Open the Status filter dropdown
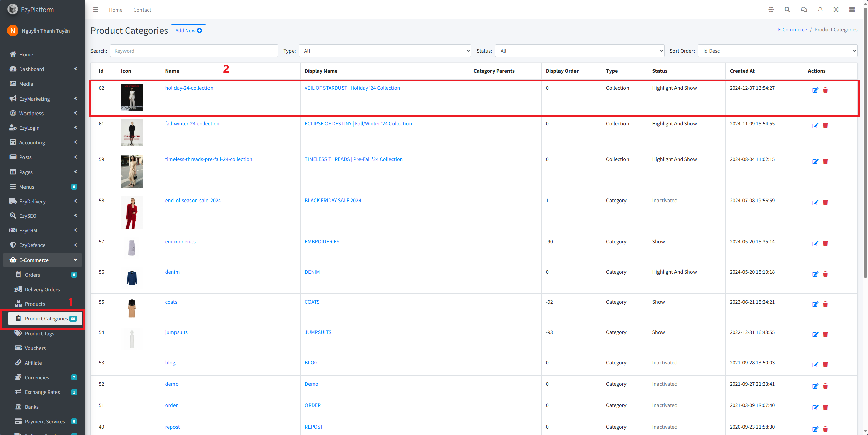 pyautogui.click(x=579, y=51)
